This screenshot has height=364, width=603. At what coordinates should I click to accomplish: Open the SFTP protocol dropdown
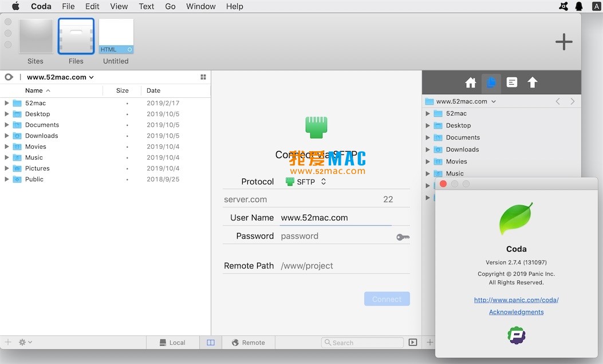click(306, 181)
